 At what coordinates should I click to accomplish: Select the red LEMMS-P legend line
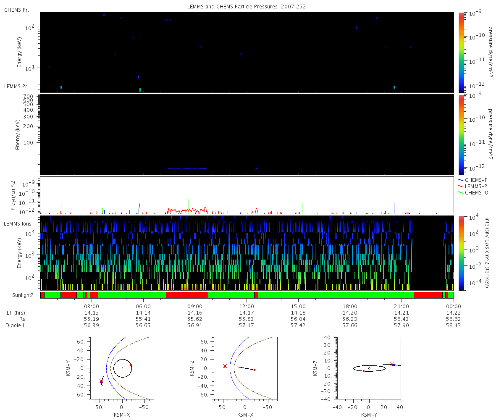click(x=461, y=186)
